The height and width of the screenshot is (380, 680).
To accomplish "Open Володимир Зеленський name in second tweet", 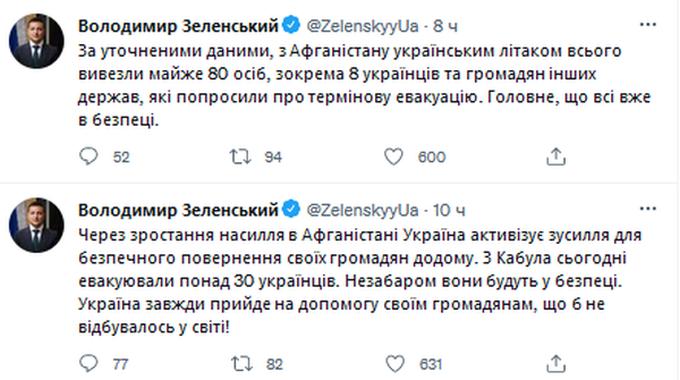I will tap(178, 210).
